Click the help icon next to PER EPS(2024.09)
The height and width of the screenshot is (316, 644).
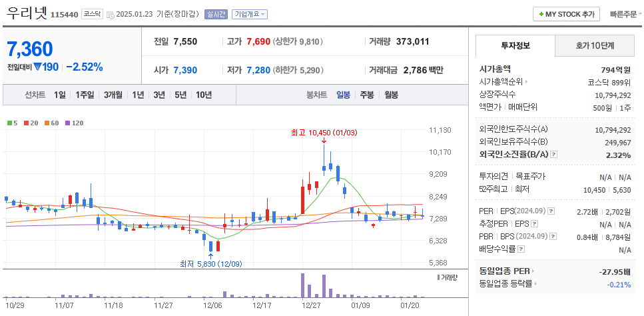pos(551,211)
